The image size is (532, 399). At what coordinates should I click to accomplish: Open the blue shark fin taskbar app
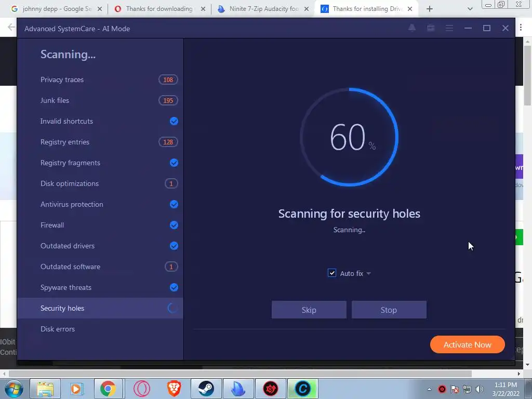238,389
